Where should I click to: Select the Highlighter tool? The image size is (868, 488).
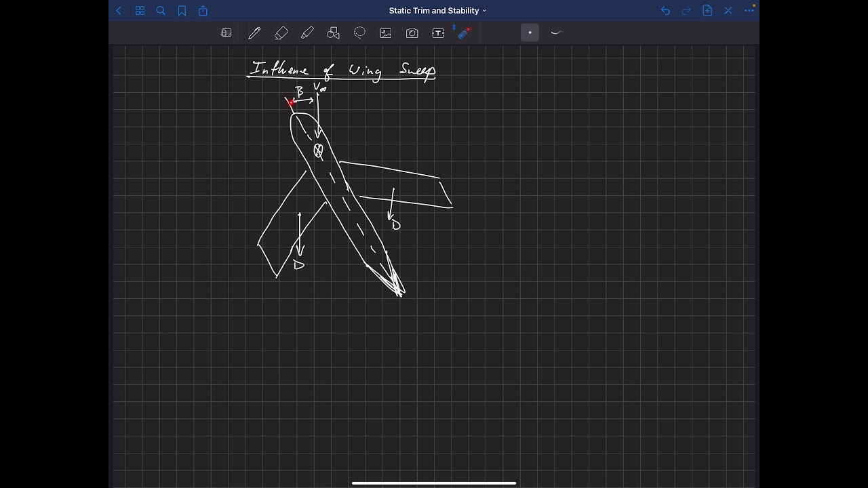click(x=307, y=33)
